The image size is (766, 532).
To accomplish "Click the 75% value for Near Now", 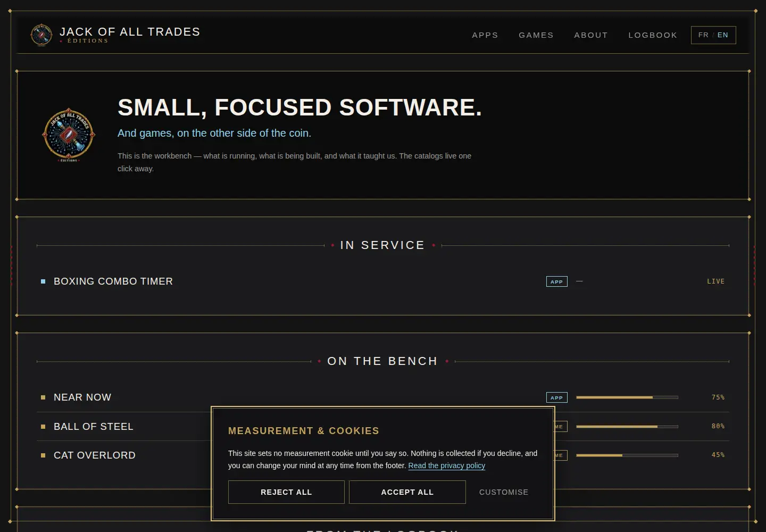I will click(718, 397).
